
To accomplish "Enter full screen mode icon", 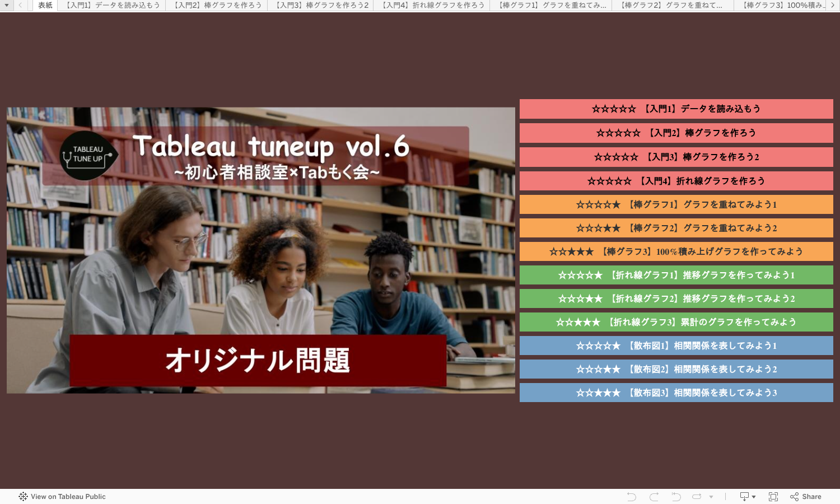I will tap(773, 497).
